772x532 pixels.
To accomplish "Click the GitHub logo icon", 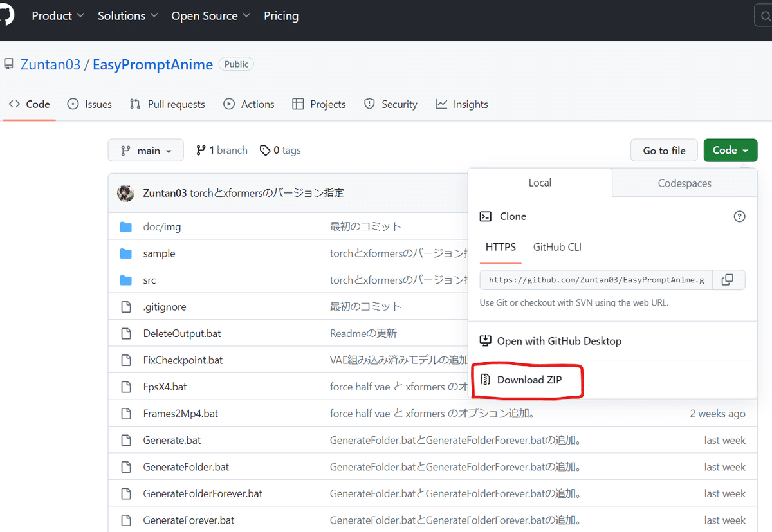I will (x=5, y=15).
